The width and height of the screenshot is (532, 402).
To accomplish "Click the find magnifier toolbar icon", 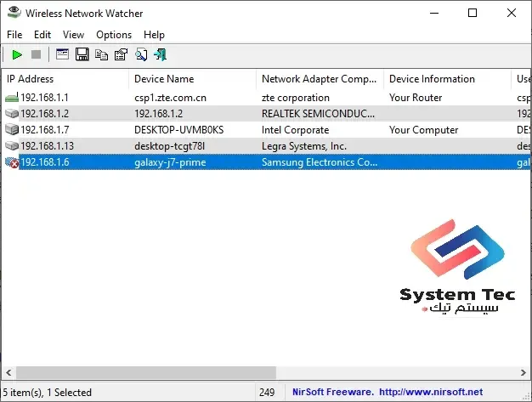I will coord(141,54).
